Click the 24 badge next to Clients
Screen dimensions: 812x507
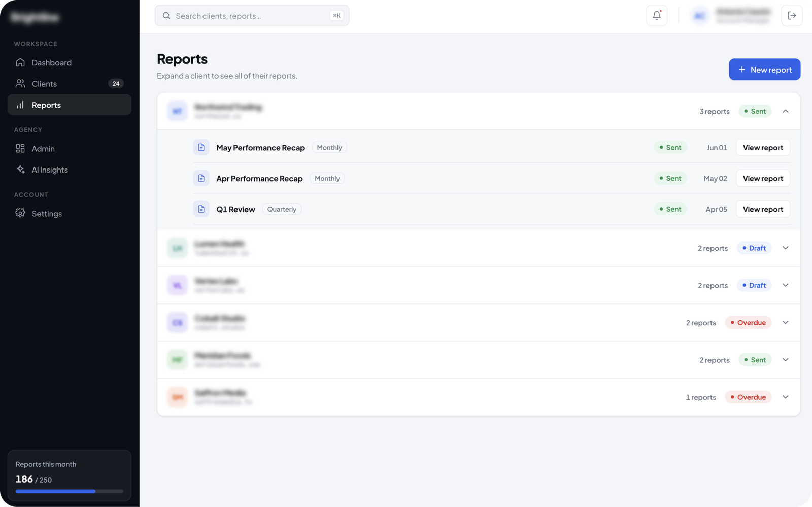tap(116, 84)
